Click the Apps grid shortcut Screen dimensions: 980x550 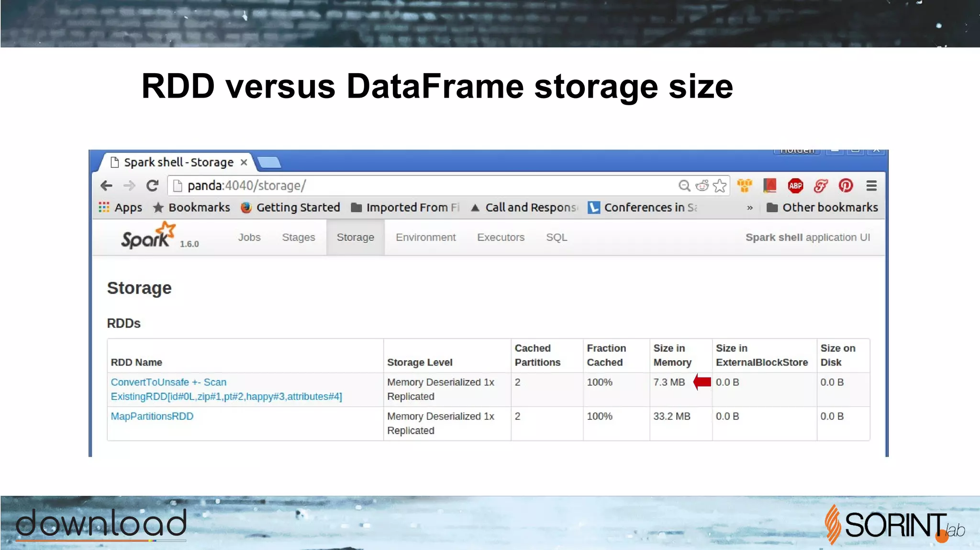pyautogui.click(x=121, y=208)
